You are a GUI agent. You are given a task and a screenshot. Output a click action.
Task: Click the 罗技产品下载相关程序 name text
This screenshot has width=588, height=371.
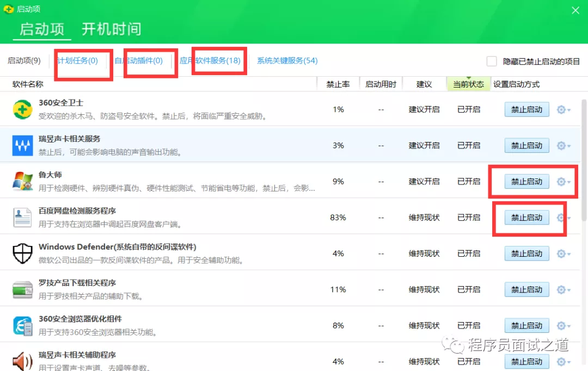click(77, 283)
